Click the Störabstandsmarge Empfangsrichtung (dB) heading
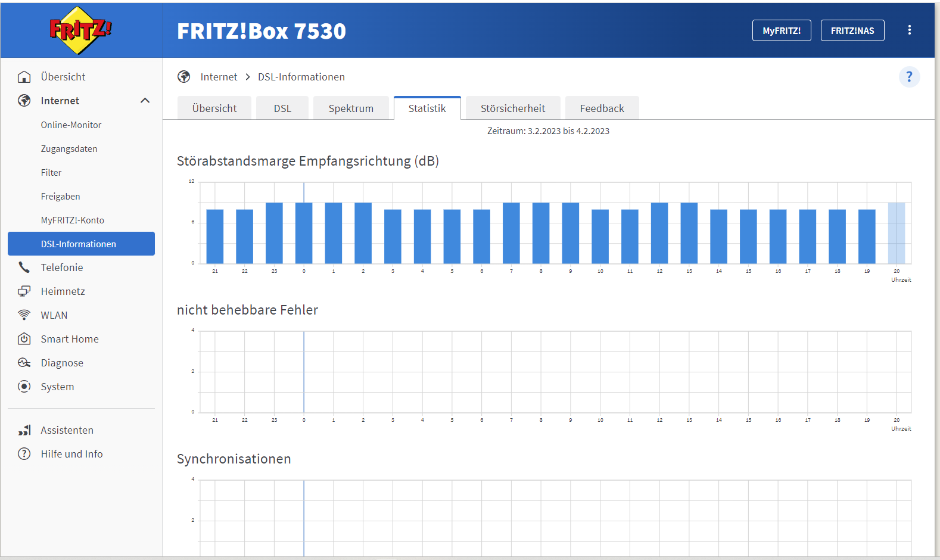Viewport: 940px width, 560px height. pyautogui.click(x=308, y=161)
